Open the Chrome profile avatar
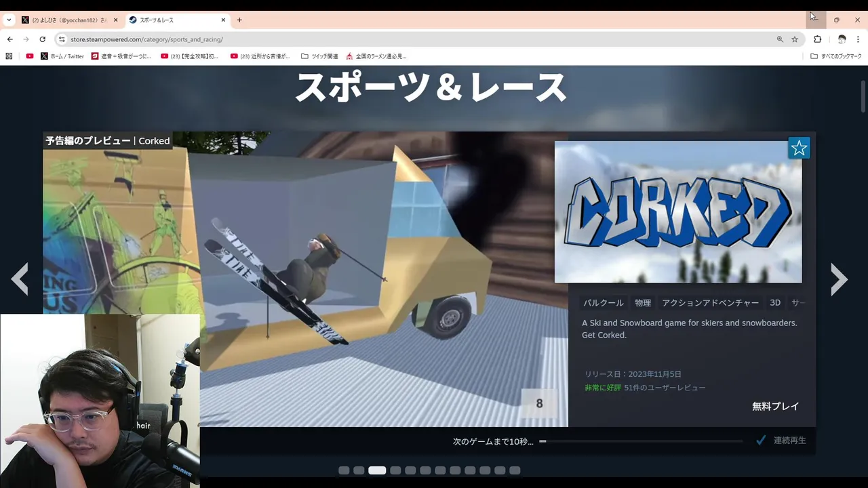This screenshot has width=868, height=488. [842, 39]
